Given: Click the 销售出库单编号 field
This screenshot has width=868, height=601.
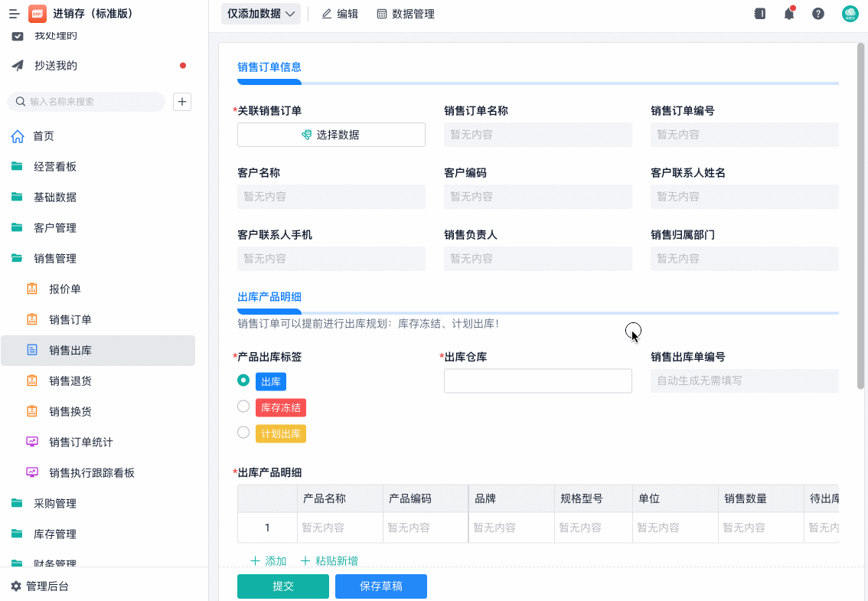Looking at the screenshot, I should [744, 381].
